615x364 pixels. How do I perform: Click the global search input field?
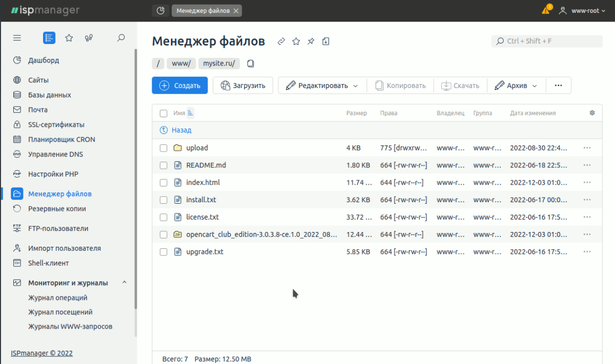coord(546,41)
